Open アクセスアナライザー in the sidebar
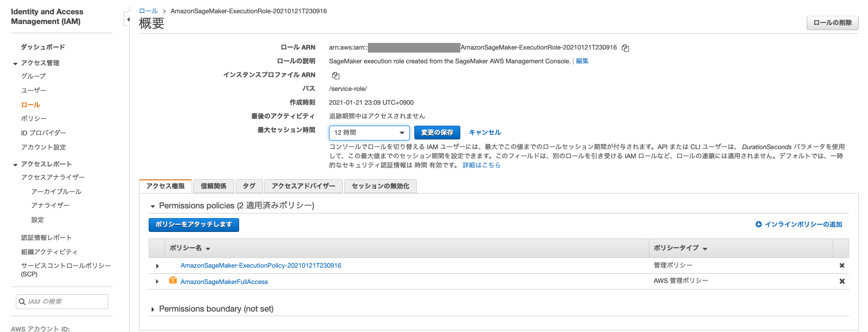 point(53,177)
